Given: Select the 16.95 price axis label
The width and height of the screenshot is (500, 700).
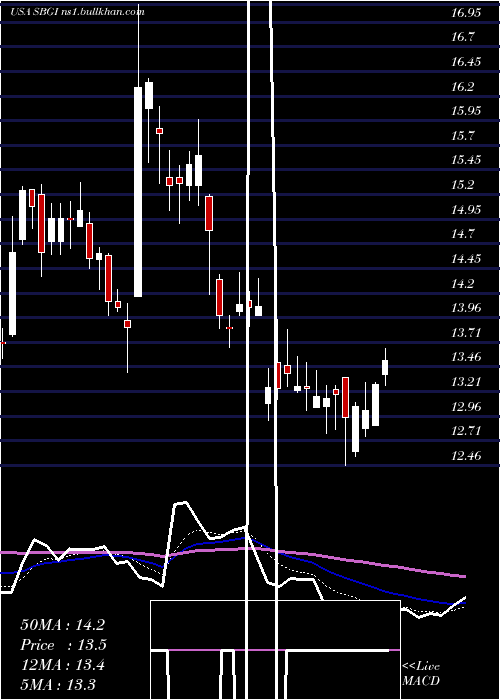Looking at the screenshot, I should (x=466, y=12).
